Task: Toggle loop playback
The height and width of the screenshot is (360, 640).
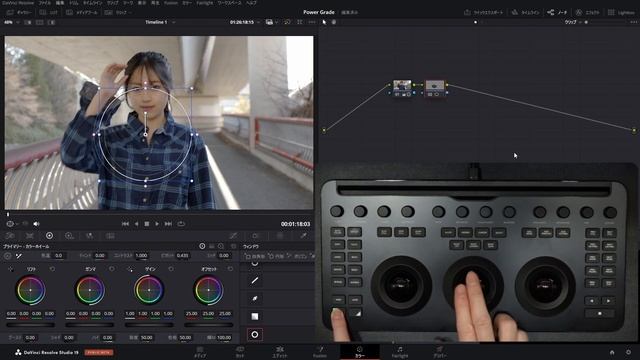Action: 181,224
